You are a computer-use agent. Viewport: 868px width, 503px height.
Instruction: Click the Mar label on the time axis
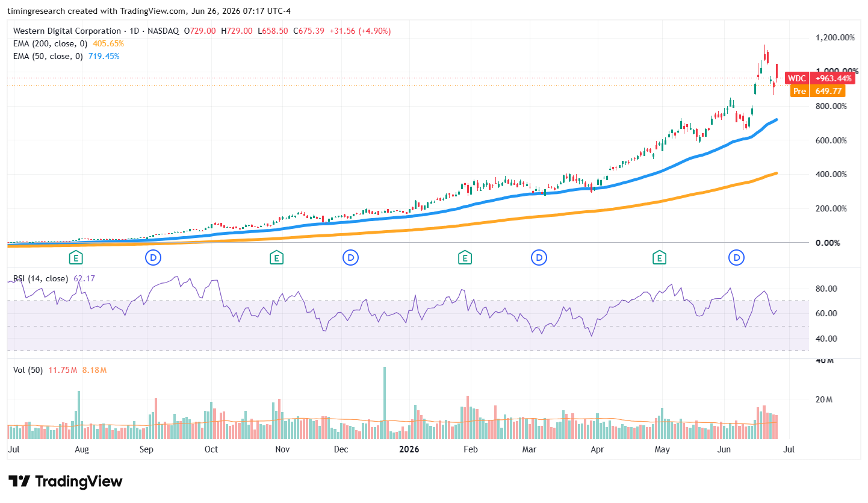pos(529,449)
